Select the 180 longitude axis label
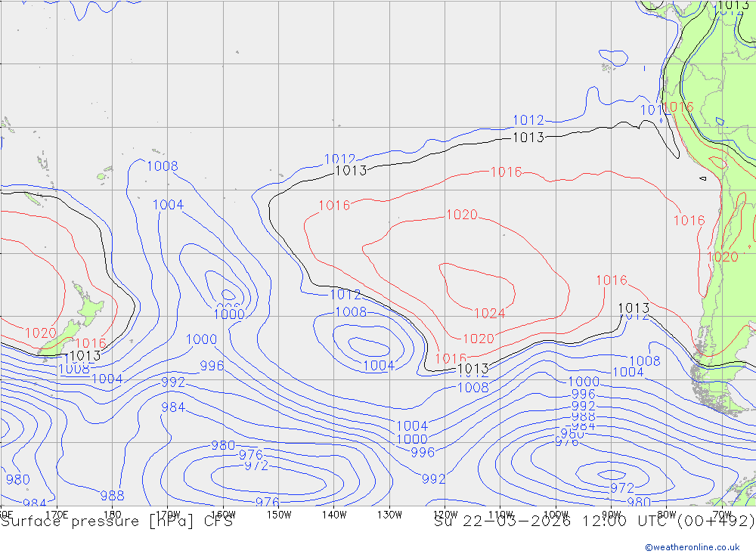 tap(113, 515)
